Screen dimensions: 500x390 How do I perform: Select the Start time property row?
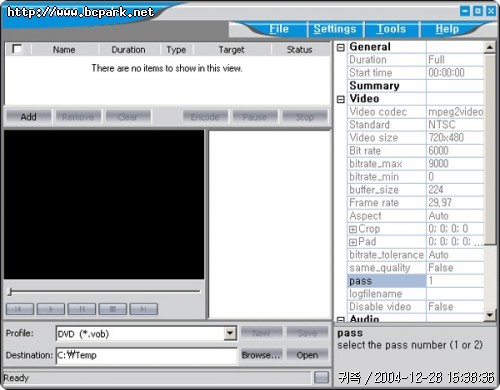coord(416,73)
